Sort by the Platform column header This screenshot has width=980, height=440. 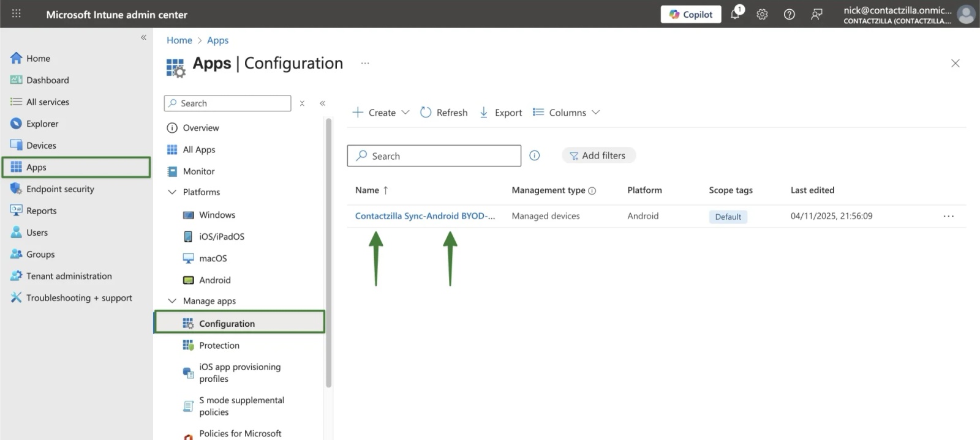[x=644, y=190]
